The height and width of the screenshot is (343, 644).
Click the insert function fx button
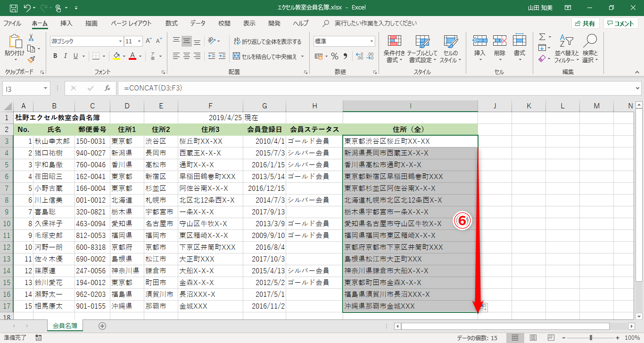107,88
